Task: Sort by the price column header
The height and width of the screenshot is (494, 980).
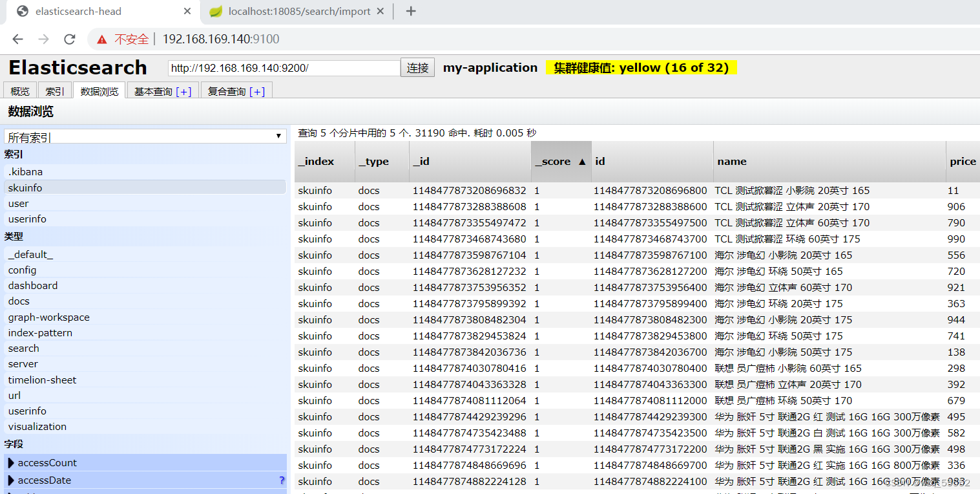Action: pyautogui.click(x=963, y=162)
